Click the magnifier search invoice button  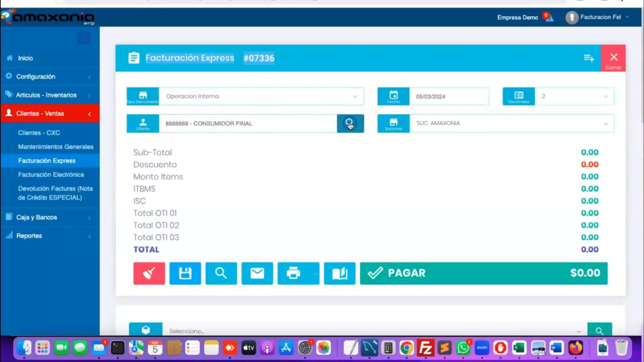pyautogui.click(x=221, y=274)
